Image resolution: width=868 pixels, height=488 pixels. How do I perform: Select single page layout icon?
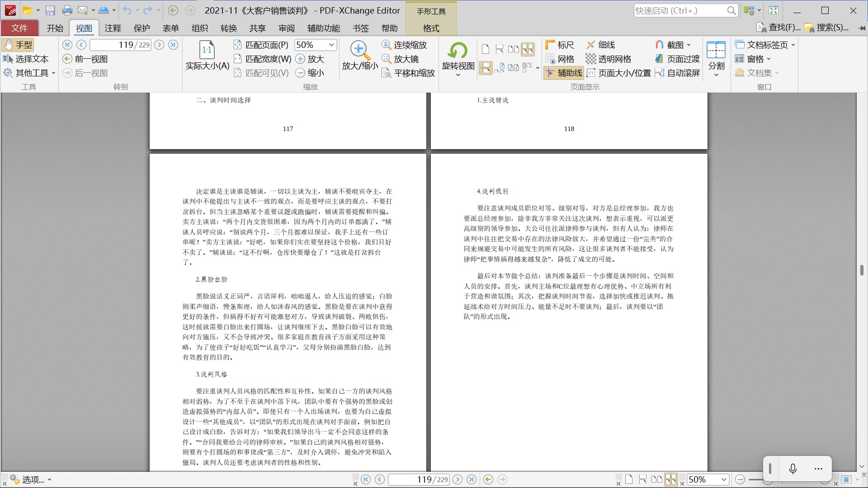pyautogui.click(x=486, y=49)
